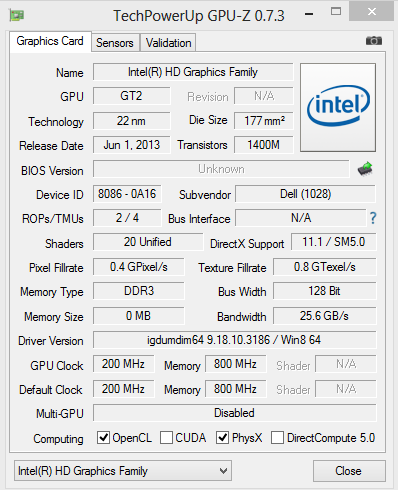Image resolution: width=398 pixels, height=490 pixels.
Task: Click the Die Size value 177 mm²
Action: click(264, 121)
